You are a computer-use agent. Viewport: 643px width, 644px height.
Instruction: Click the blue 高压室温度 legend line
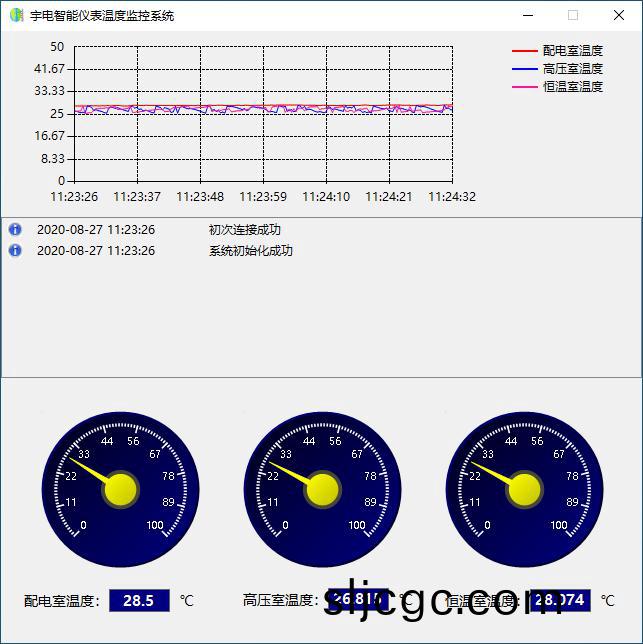pyautogui.click(x=524, y=69)
